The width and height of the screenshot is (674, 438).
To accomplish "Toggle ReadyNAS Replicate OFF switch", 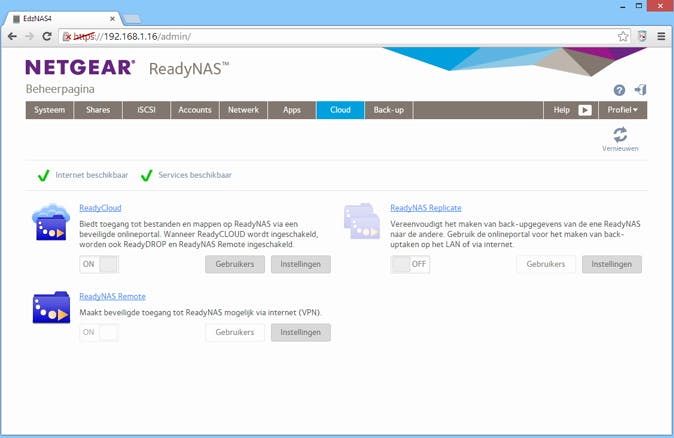I will (x=410, y=264).
